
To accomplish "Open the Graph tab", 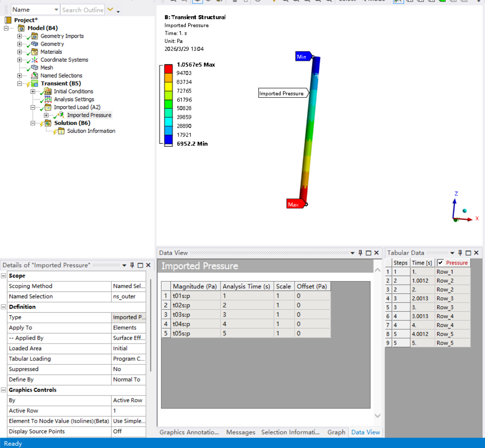I will click(336, 432).
